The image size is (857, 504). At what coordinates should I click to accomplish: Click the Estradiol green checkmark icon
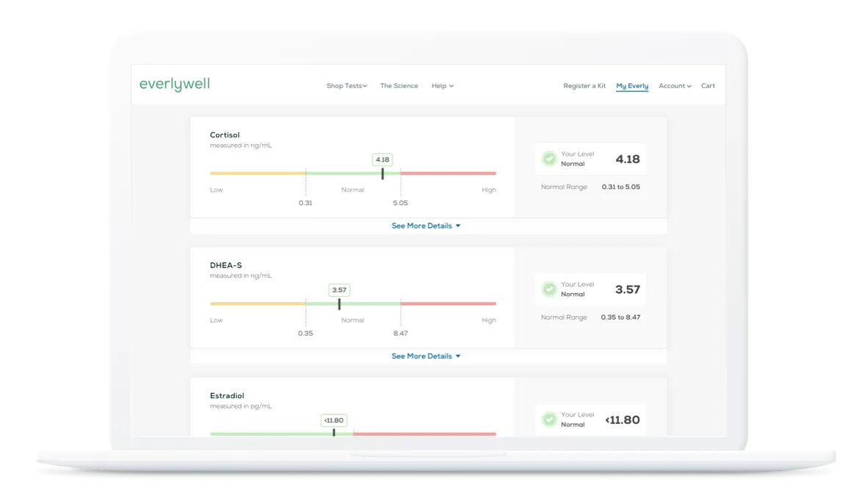(549, 420)
